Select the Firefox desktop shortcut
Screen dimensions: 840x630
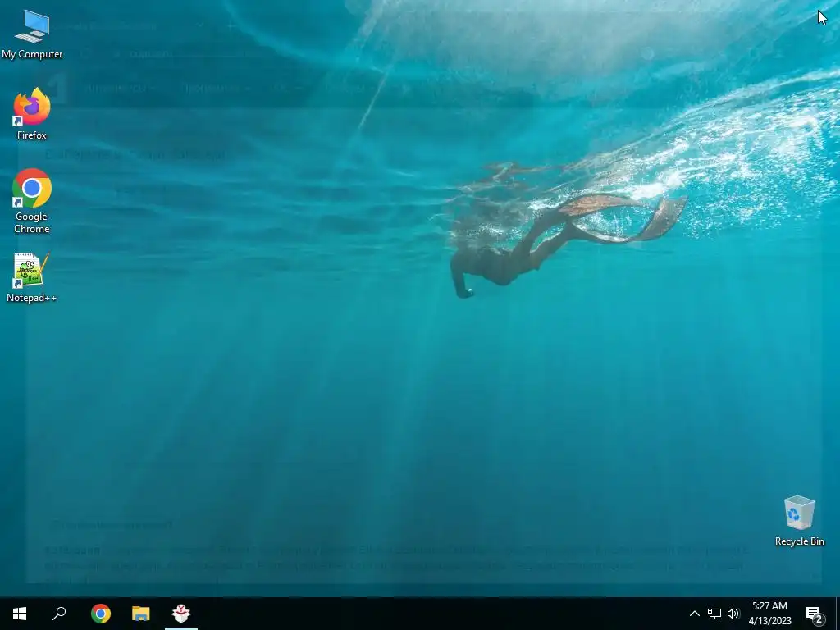(32, 114)
